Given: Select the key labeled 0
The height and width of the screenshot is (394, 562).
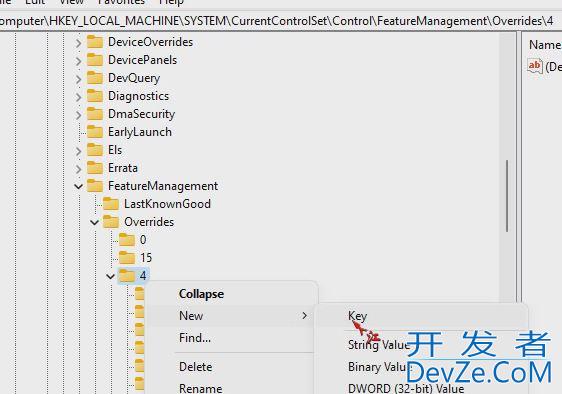Looking at the screenshot, I should (x=143, y=240).
